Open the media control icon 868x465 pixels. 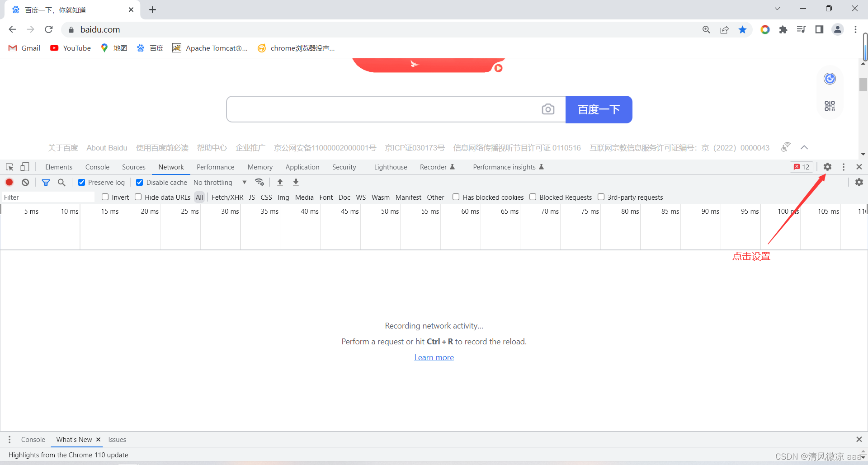tap(801, 29)
